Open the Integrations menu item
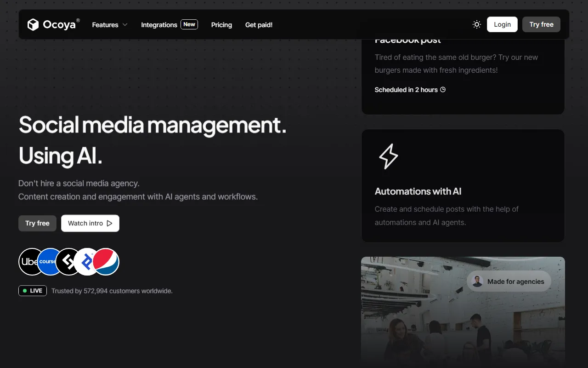The height and width of the screenshot is (368, 588). [159, 25]
